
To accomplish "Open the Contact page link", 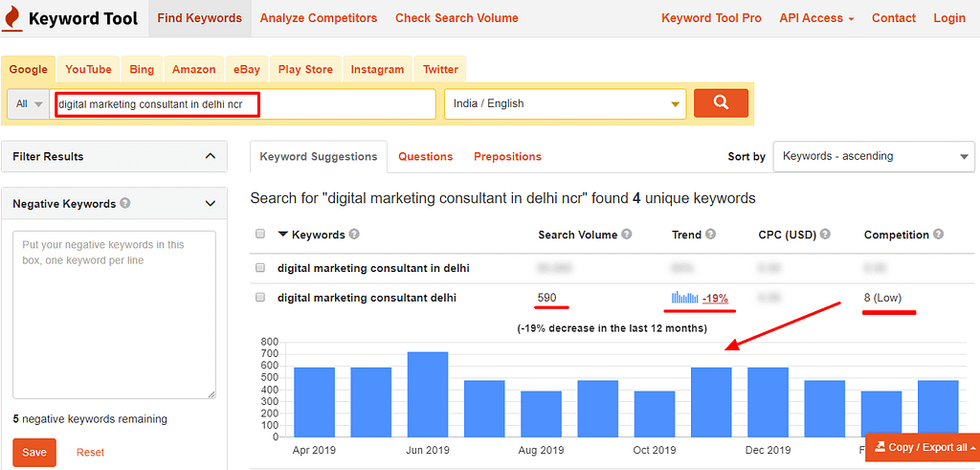I will 894,18.
